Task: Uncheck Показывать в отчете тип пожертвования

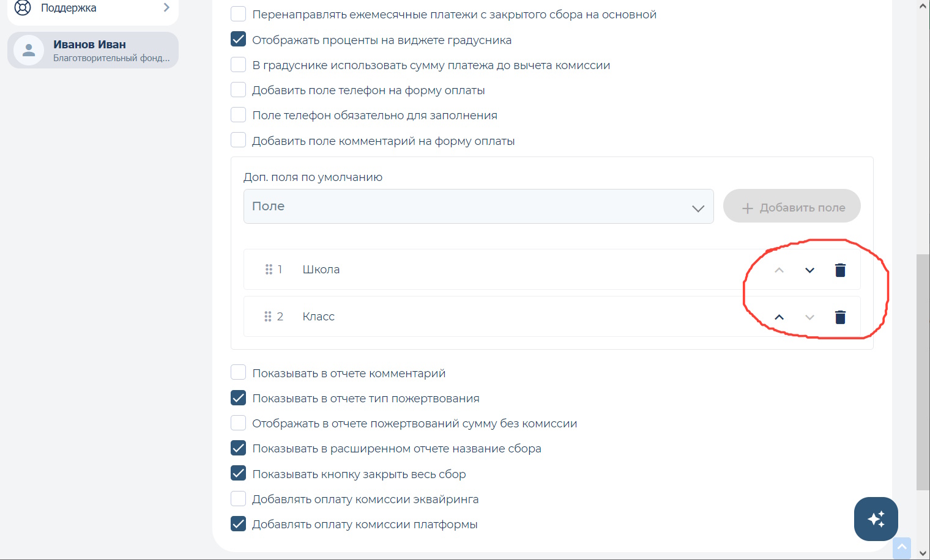Action: click(239, 398)
